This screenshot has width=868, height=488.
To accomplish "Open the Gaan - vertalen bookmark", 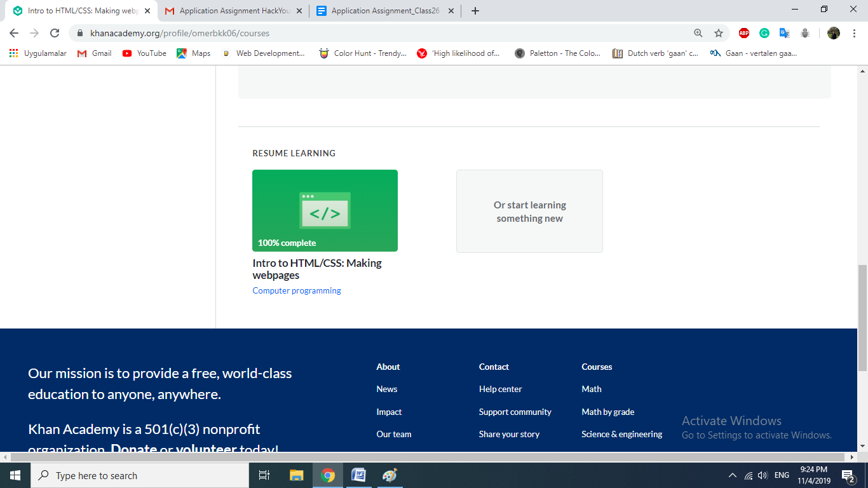I will coord(754,53).
